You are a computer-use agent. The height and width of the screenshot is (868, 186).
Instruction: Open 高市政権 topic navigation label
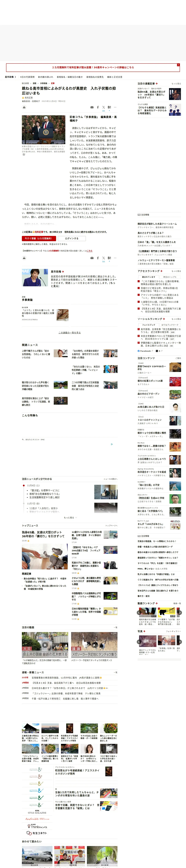coord(10,77)
